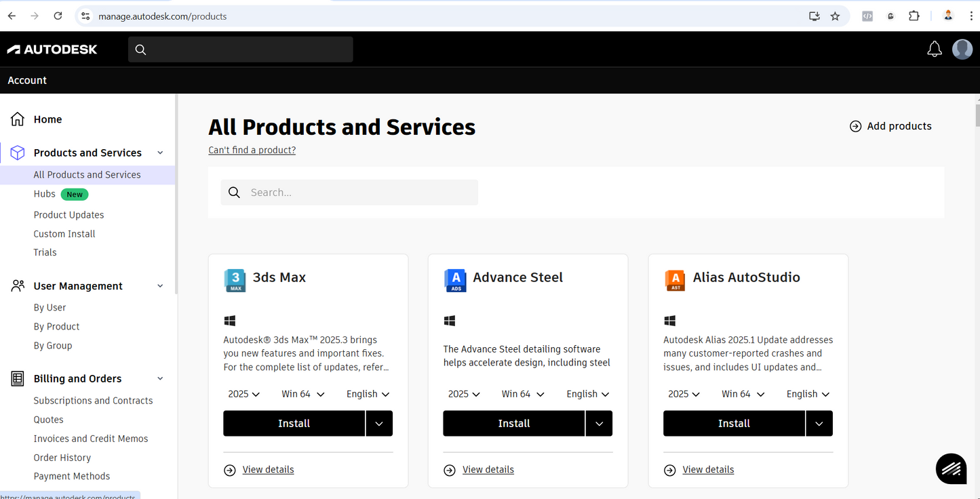Viewport: 980px width, 499px height.
Task: Click the Home house icon in the sidebar
Action: pyautogui.click(x=18, y=119)
